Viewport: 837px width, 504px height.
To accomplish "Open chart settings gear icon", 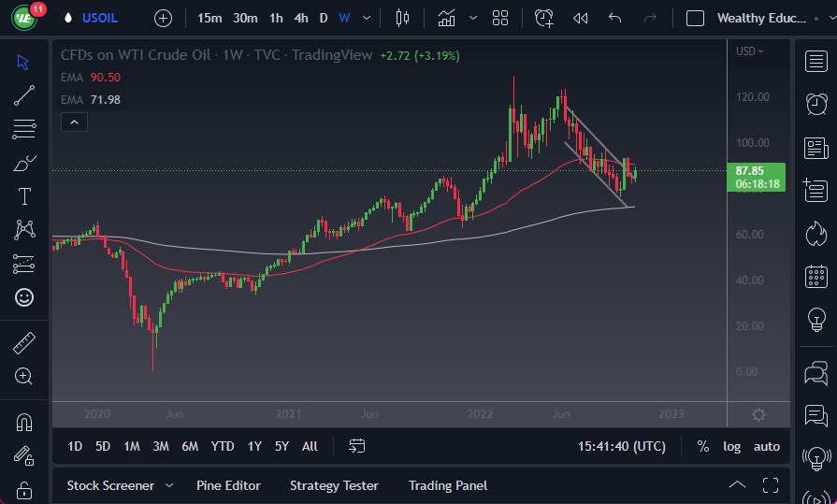I will (x=758, y=414).
